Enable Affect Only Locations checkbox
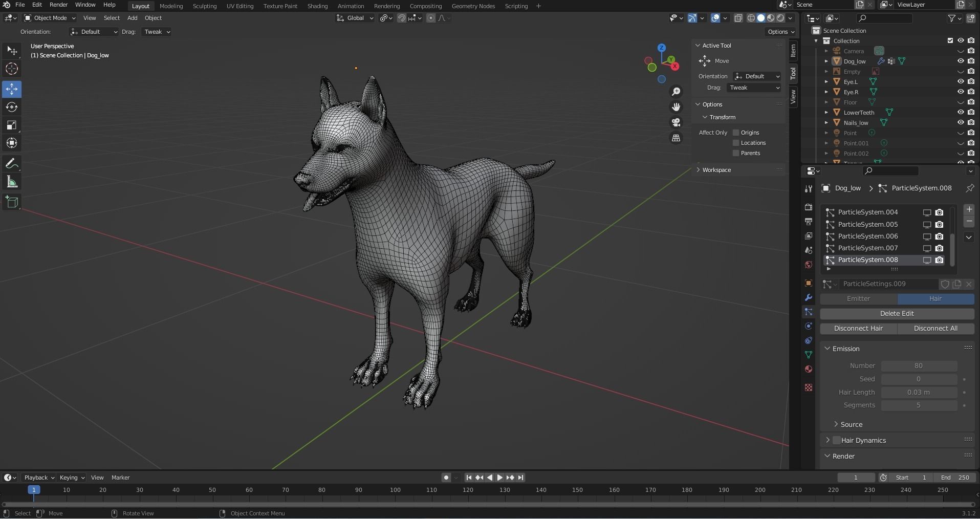The height and width of the screenshot is (519, 980). (x=736, y=143)
